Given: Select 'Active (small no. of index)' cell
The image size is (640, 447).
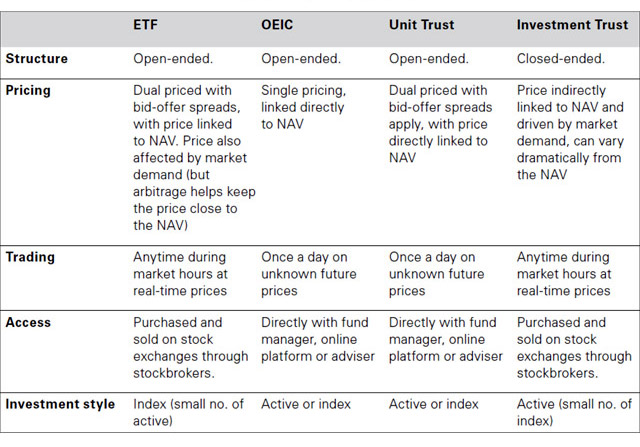Looking at the screenshot, I should (574, 412).
